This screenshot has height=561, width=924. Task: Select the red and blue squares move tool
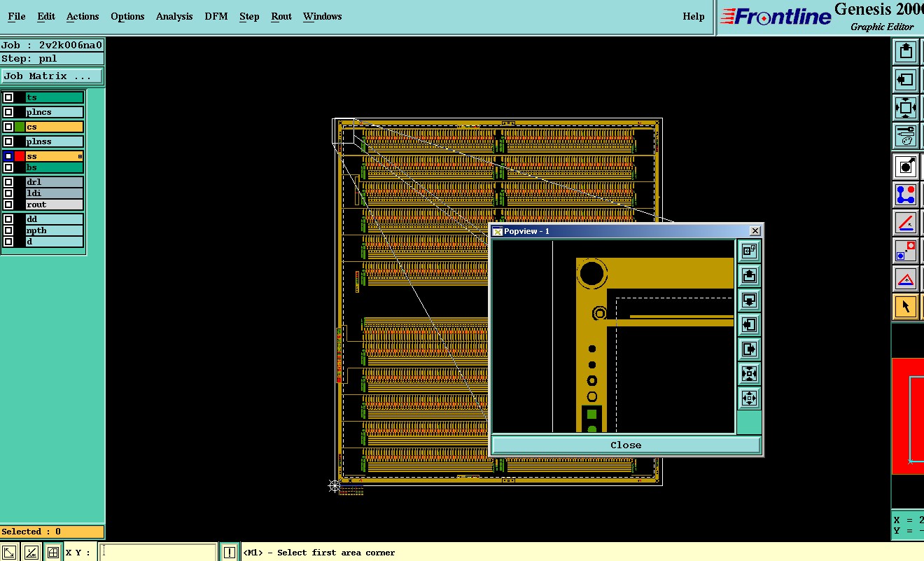906,251
